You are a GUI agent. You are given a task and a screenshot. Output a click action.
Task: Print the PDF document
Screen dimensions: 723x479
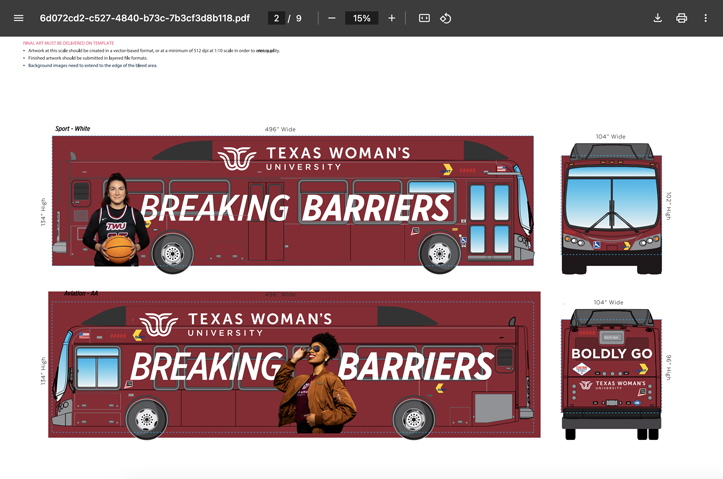[x=682, y=18]
